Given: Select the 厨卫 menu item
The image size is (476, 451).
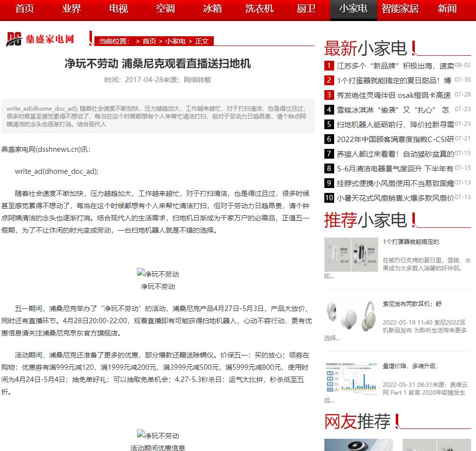Looking at the screenshot, I should coord(306,9).
